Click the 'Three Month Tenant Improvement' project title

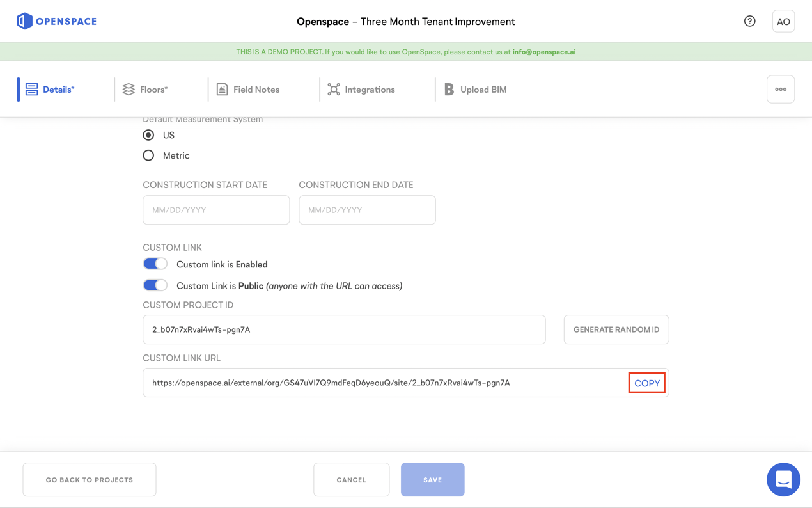[x=437, y=21]
